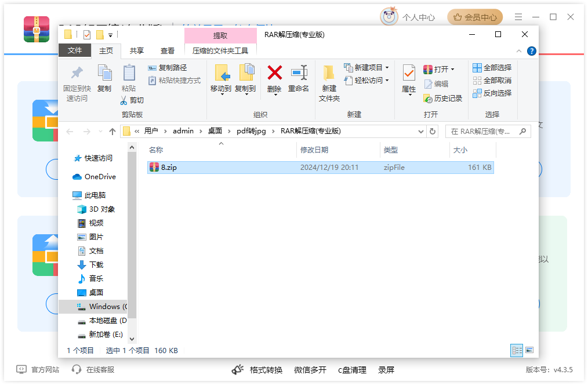The width and height of the screenshot is (588, 385).
Task: Collapse the ribbon with the chevron
Action: click(520, 50)
